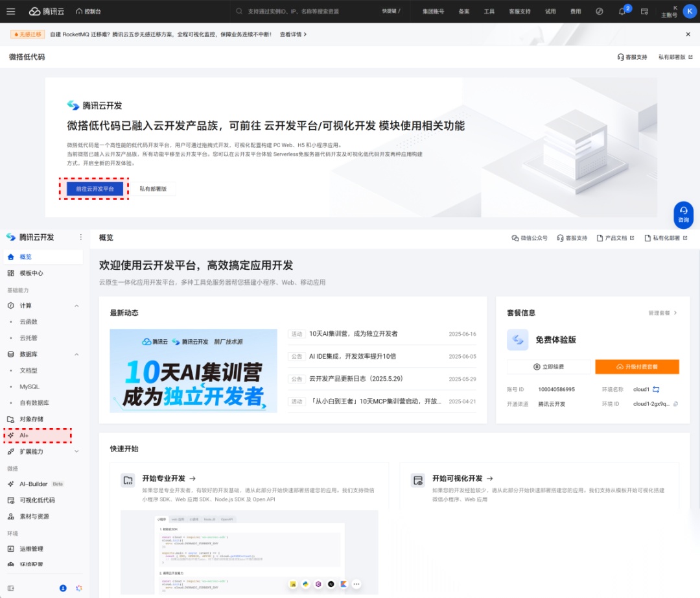Select the JS icon in code sample

tap(293, 584)
